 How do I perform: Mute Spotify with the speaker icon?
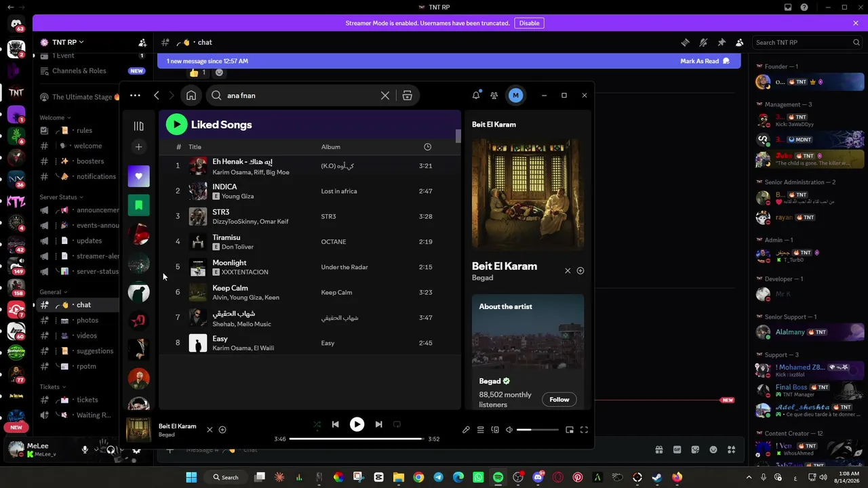[509, 430]
